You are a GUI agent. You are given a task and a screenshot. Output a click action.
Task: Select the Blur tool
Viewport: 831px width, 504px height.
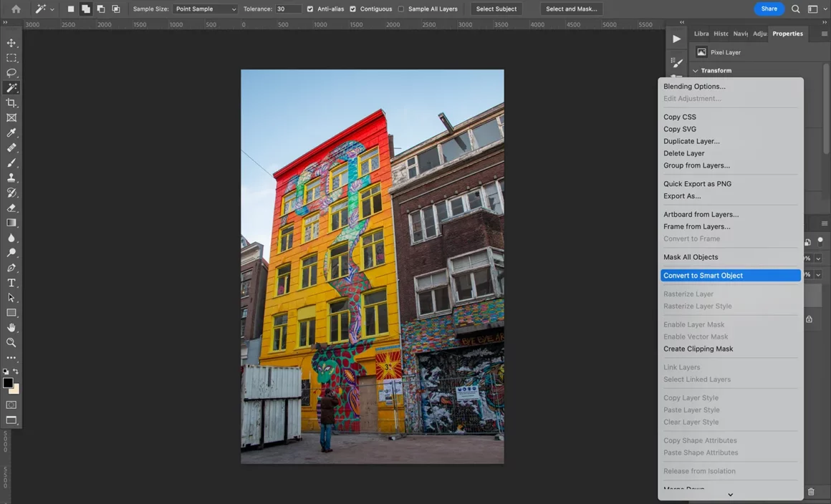click(x=11, y=238)
